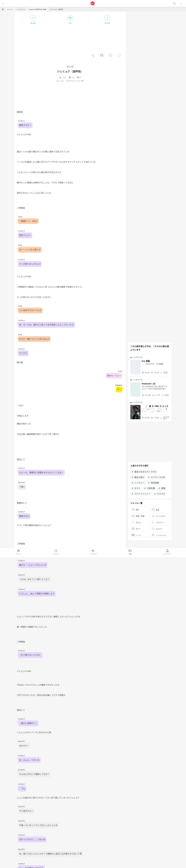Click the pink bubble '始めるってよー'
186x868 pixels.
pyautogui.click(x=114, y=376)
